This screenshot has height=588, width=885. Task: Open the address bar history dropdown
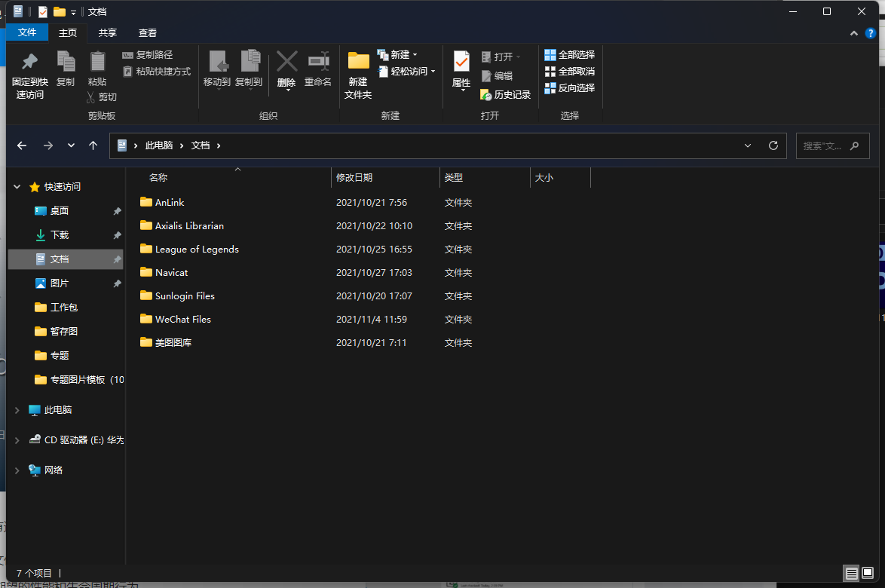click(x=748, y=145)
